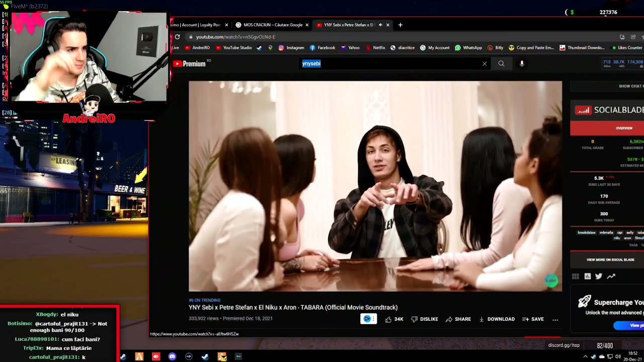Open the trending line graph icon
This screenshot has width=644, height=362.
tap(611, 276)
